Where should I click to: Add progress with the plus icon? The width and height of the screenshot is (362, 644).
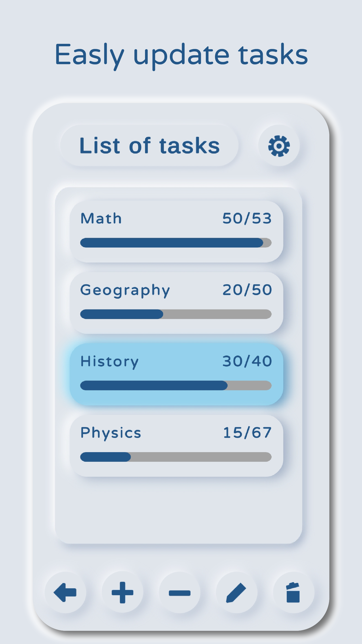tap(122, 592)
